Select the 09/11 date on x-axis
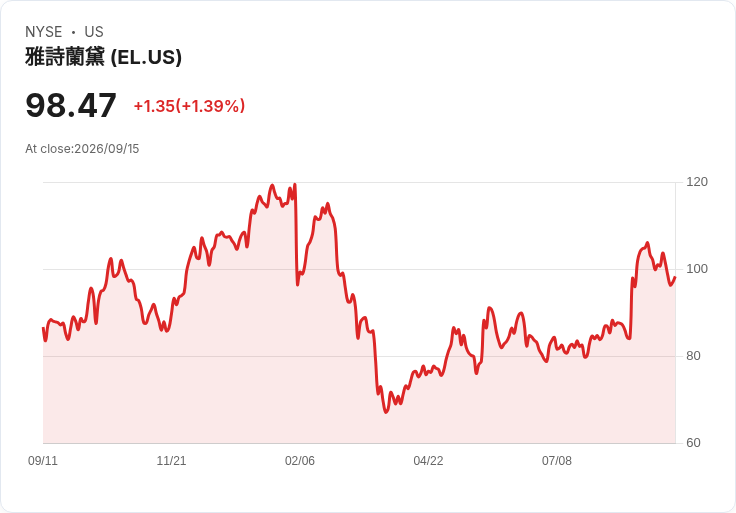This screenshot has width=736, height=513. point(43,461)
